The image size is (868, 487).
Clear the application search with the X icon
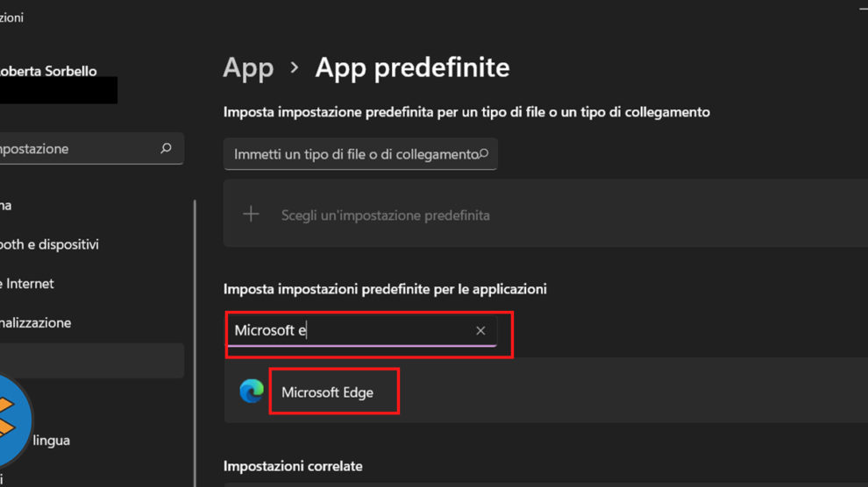(480, 330)
